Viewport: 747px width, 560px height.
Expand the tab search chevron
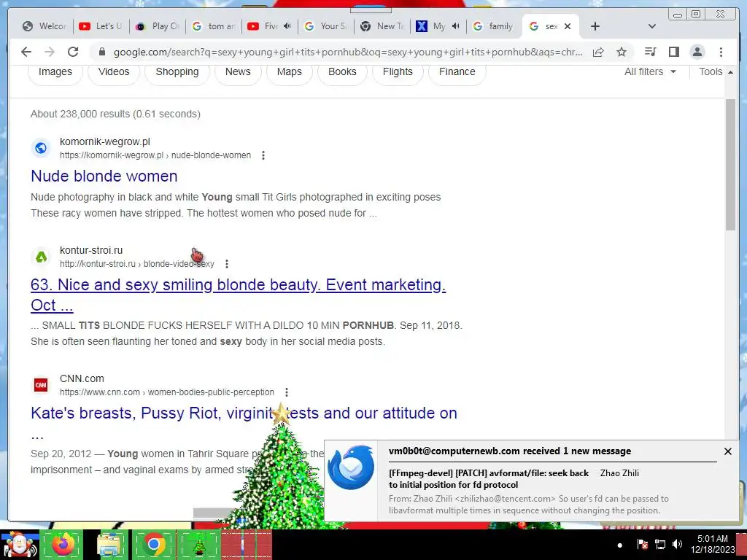tap(652, 26)
